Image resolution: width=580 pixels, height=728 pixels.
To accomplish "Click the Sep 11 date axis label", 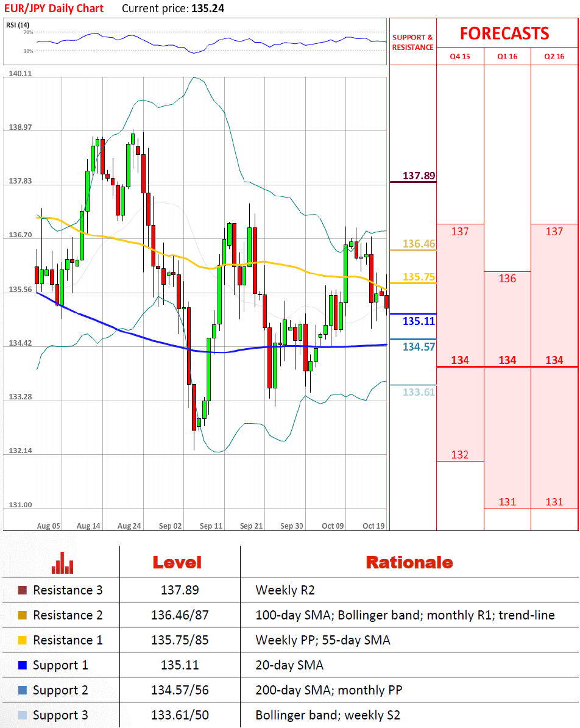I will pos(211,526).
